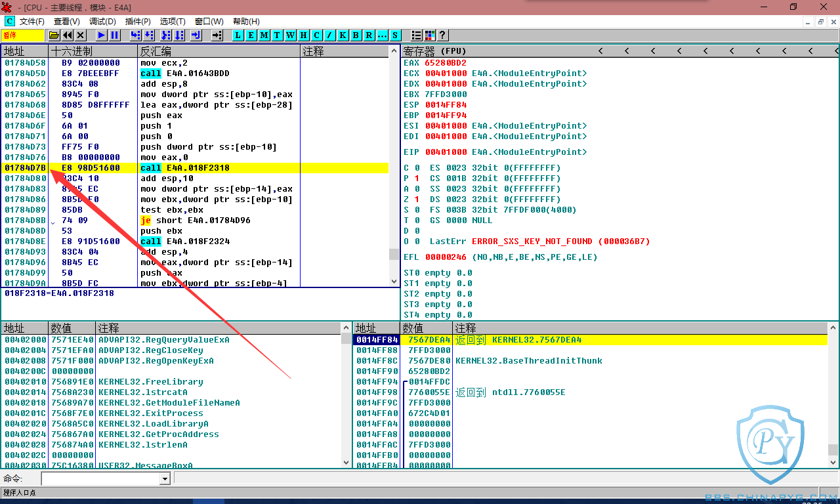Image resolution: width=840 pixels, height=504 pixels.
Task: Click the disassembly pane scroll-down arrow
Action: point(394,281)
